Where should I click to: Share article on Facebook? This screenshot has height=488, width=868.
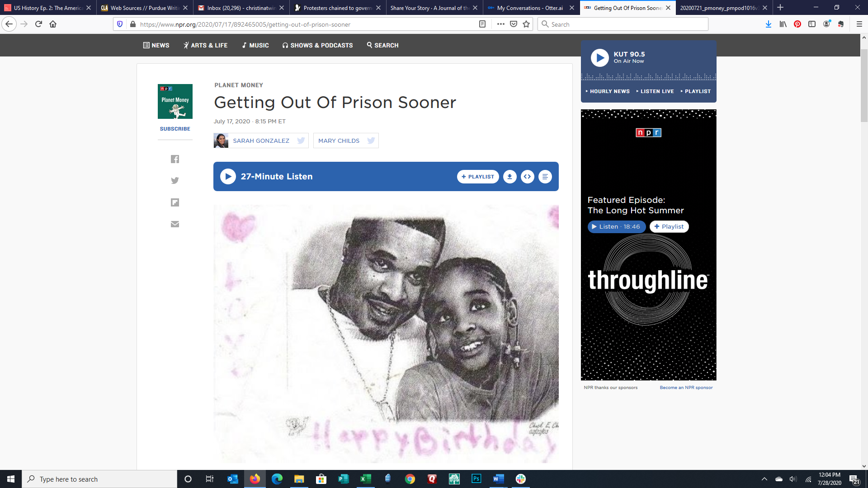(x=175, y=159)
